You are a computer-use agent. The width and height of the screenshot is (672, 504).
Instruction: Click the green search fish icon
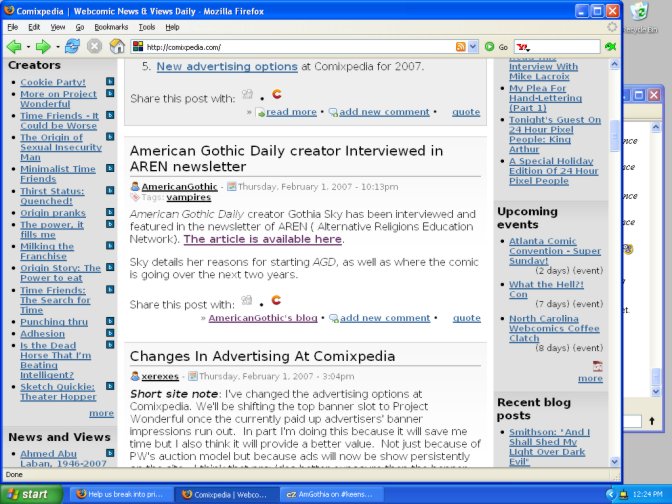click(610, 47)
